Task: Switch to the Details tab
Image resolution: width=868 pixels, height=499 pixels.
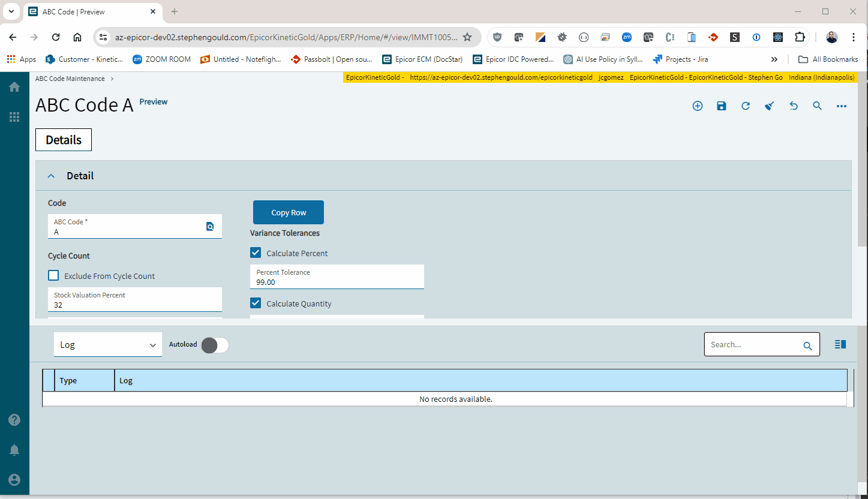Action: click(63, 139)
